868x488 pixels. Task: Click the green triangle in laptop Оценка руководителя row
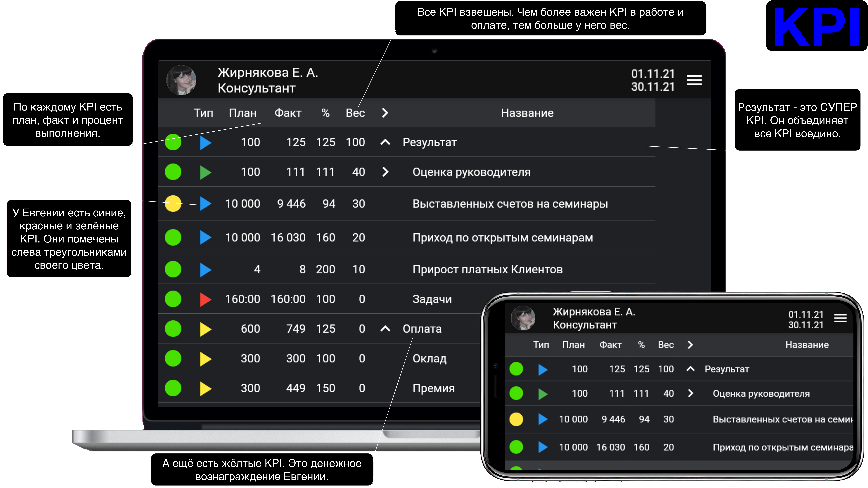205,172
